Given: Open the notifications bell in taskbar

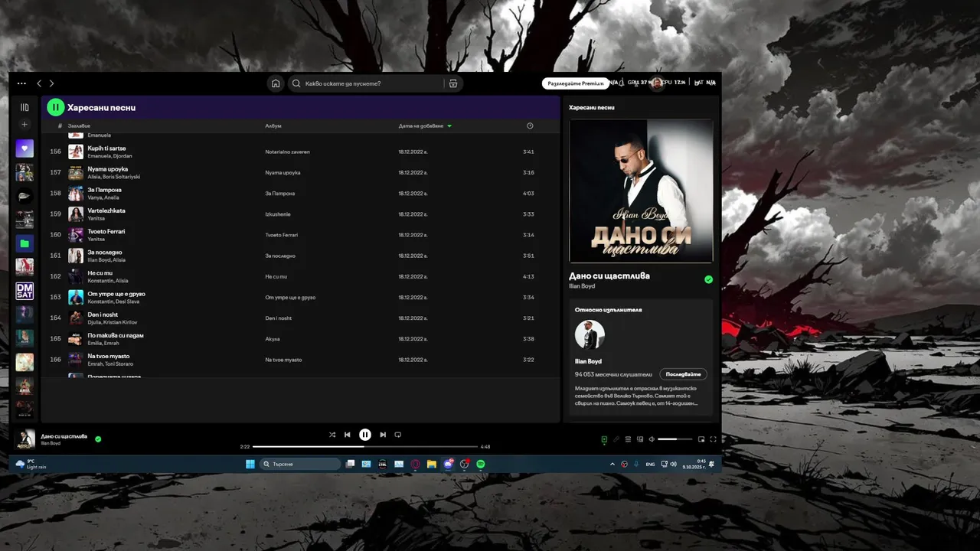Looking at the screenshot, I should (712, 464).
